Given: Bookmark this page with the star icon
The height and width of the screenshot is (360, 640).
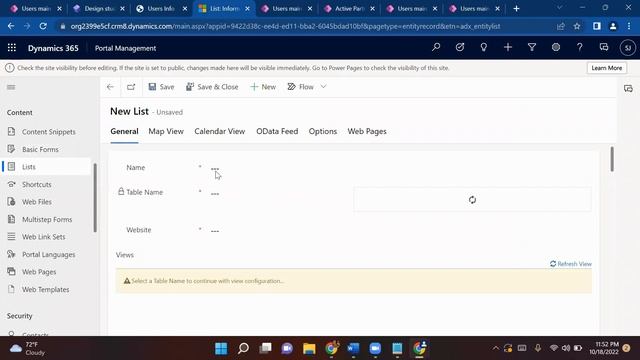Looking at the screenshot, I should click(x=577, y=26).
